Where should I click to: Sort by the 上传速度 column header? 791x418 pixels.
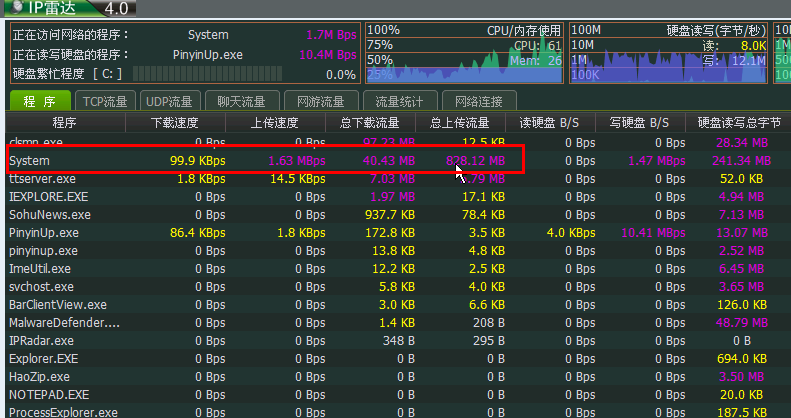click(275, 123)
